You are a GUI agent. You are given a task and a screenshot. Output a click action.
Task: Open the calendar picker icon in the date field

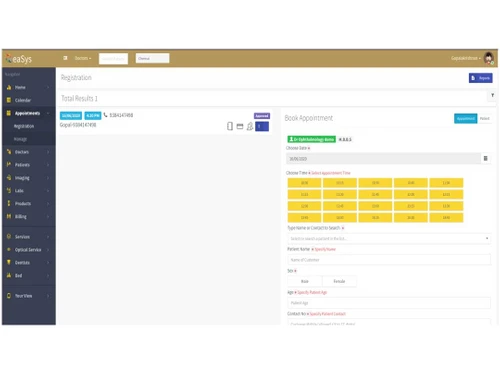(x=486, y=159)
